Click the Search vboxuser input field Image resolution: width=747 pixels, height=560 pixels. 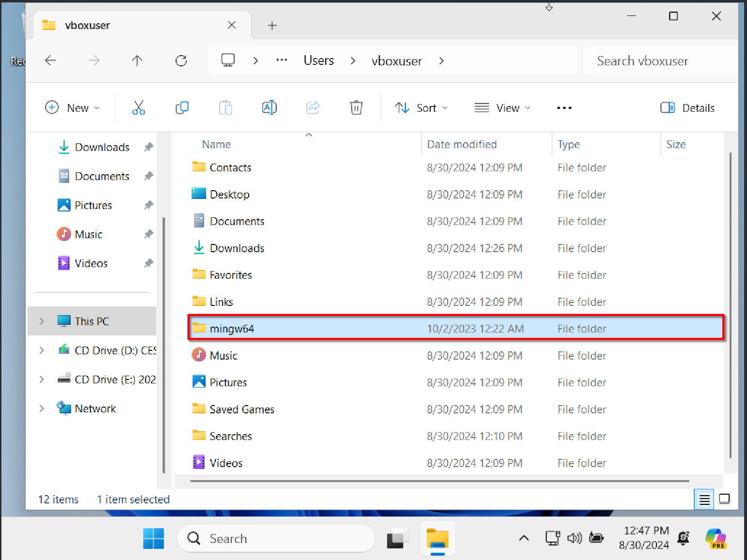[658, 61]
